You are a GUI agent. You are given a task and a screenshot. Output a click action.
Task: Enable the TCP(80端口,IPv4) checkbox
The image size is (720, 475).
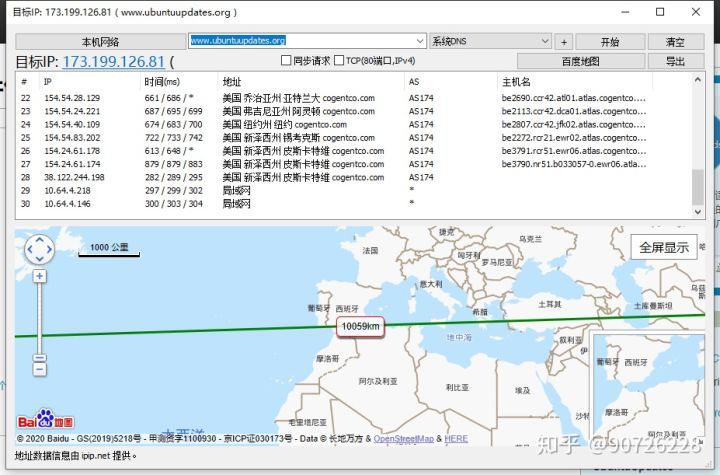pyautogui.click(x=339, y=60)
